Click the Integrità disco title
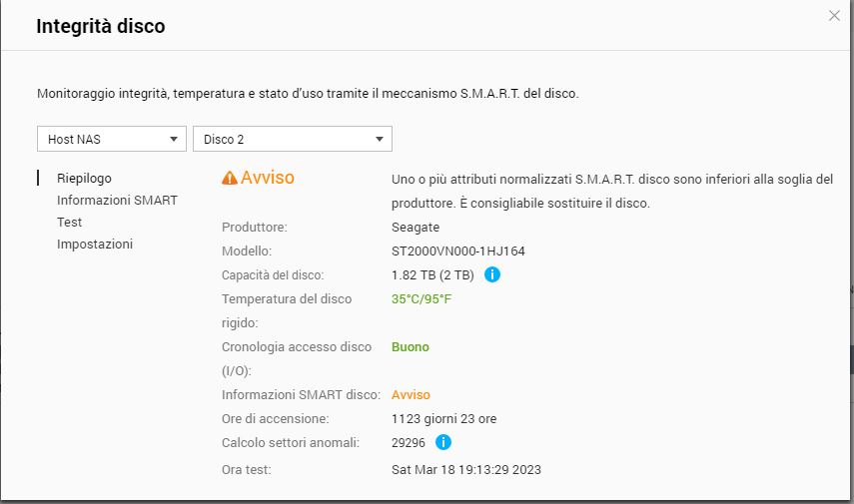The width and height of the screenshot is (854, 504). 101,27
